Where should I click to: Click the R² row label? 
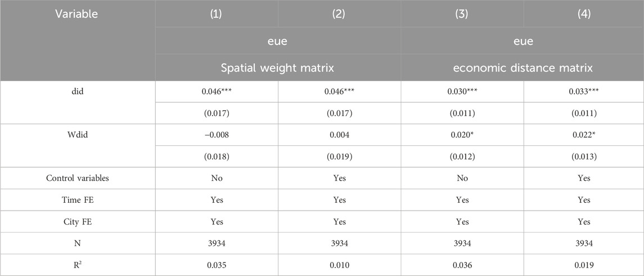pyautogui.click(x=76, y=263)
